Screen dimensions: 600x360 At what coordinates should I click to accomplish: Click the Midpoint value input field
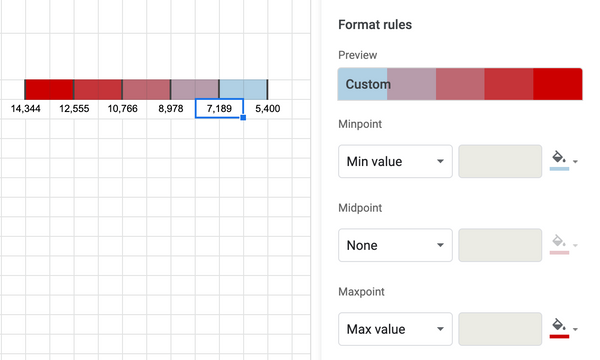point(500,245)
